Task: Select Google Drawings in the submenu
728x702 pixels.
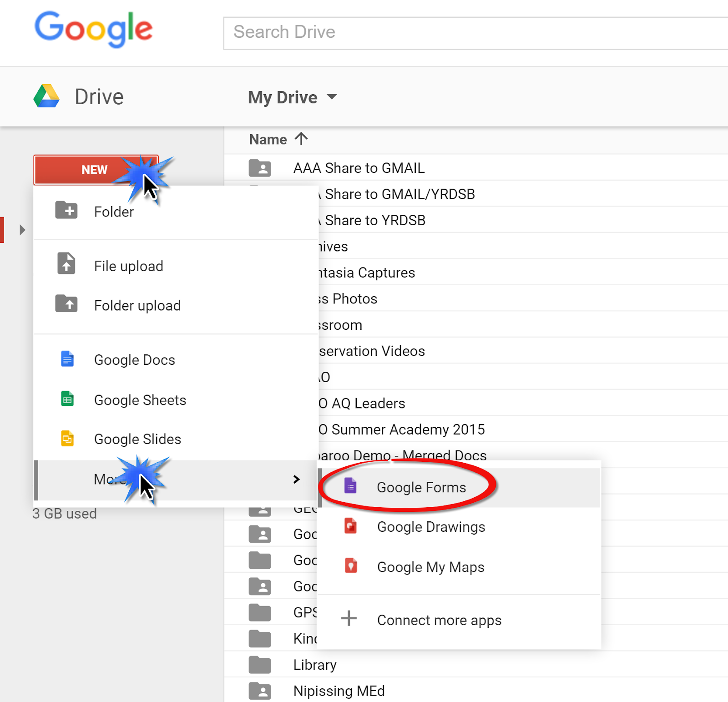Action: coord(459,527)
